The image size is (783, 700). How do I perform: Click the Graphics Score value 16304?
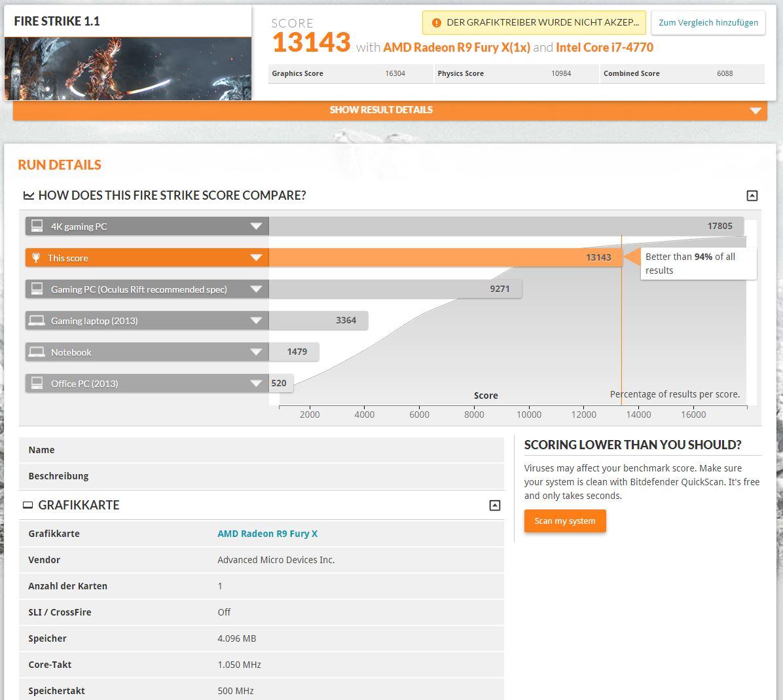(395, 73)
